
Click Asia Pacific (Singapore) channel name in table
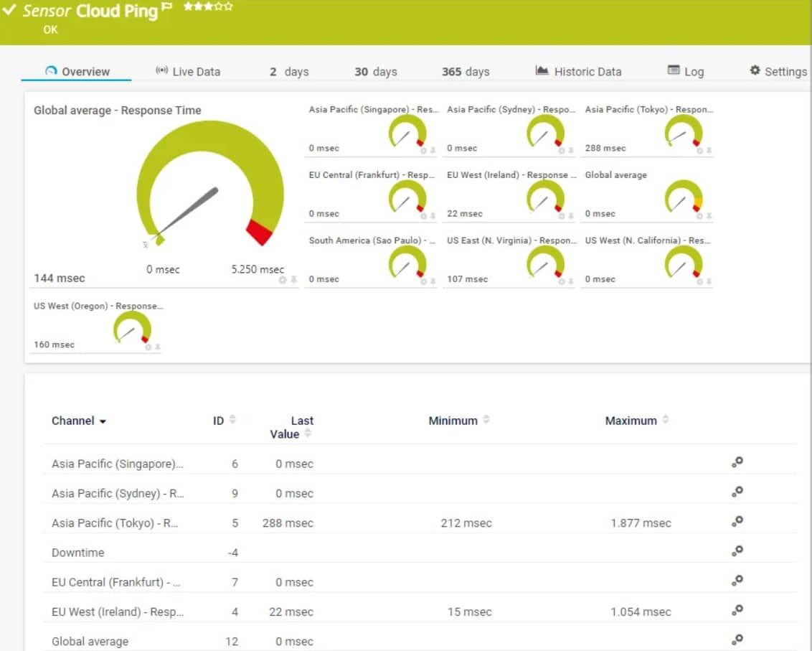pyautogui.click(x=117, y=464)
